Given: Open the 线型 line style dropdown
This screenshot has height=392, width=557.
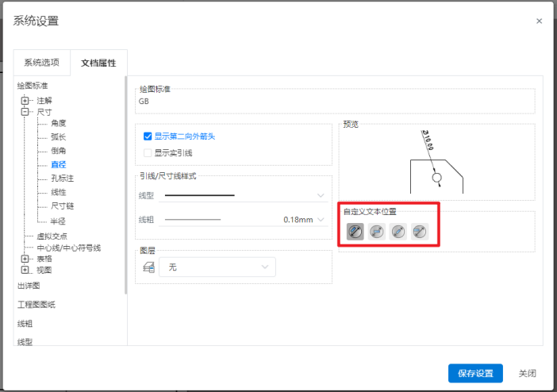Looking at the screenshot, I should coord(242,195).
